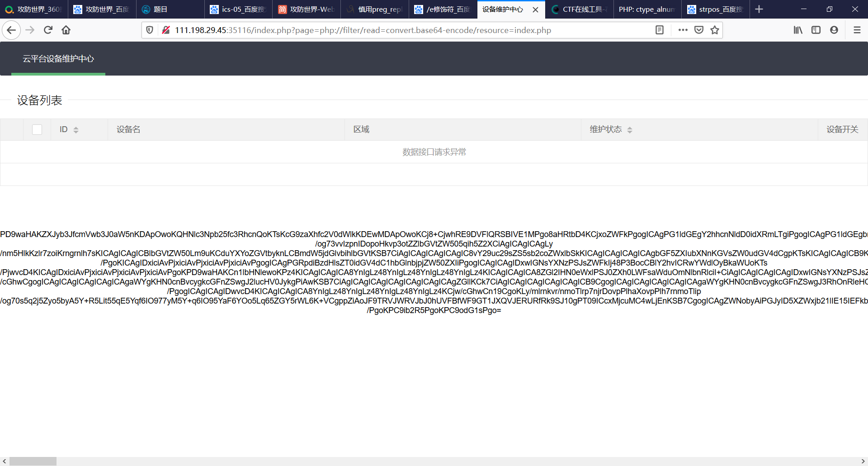
Task: Click the scroll right arrow
Action: tap(863, 461)
